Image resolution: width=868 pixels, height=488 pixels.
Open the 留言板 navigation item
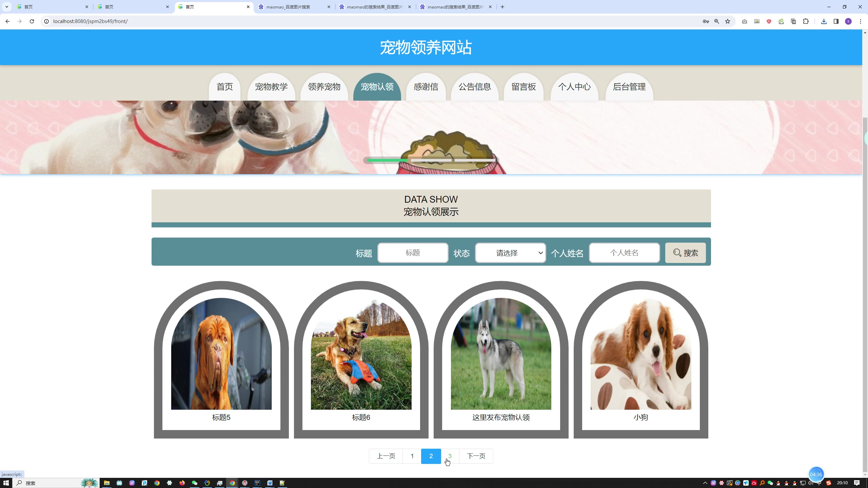[x=524, y=87]
